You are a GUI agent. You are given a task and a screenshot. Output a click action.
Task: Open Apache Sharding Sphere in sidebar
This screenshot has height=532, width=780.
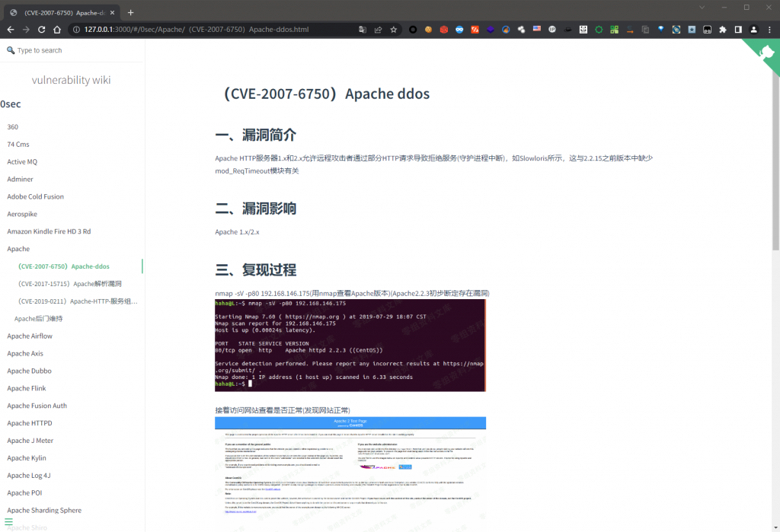tap(44, 510)
